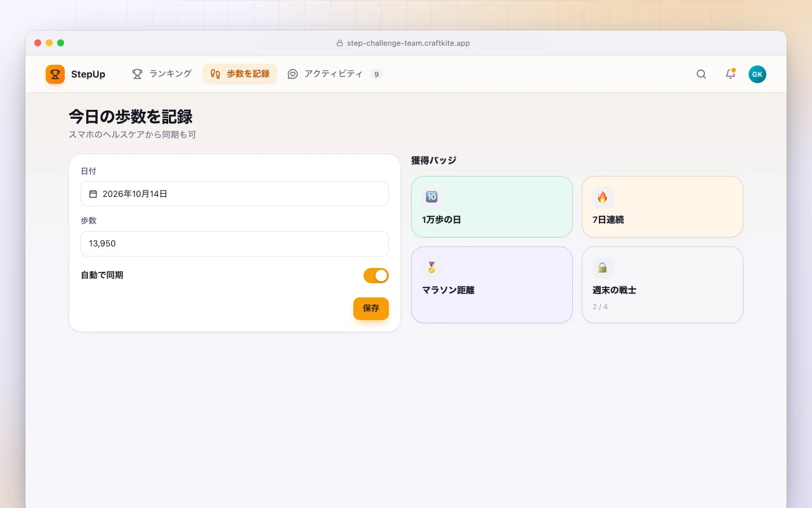812x508 pixels.
Task: Click the browser address bar URL
Action: pyautogui.click(x=409, y=43)
